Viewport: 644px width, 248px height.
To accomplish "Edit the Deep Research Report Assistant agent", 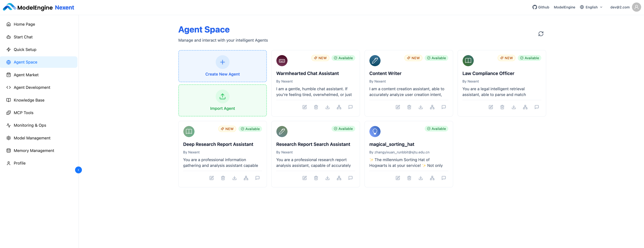I will pos(211,178).
